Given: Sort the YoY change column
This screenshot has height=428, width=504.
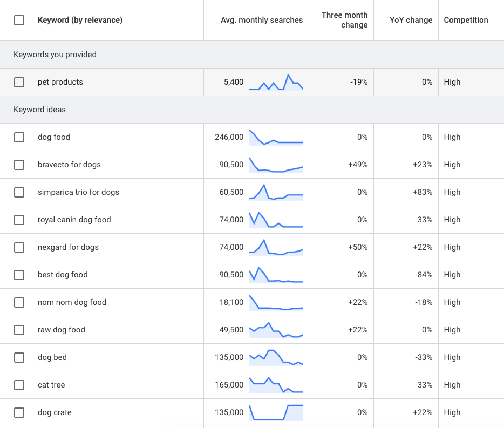Looking at the screenshot, I should (412, 19).
